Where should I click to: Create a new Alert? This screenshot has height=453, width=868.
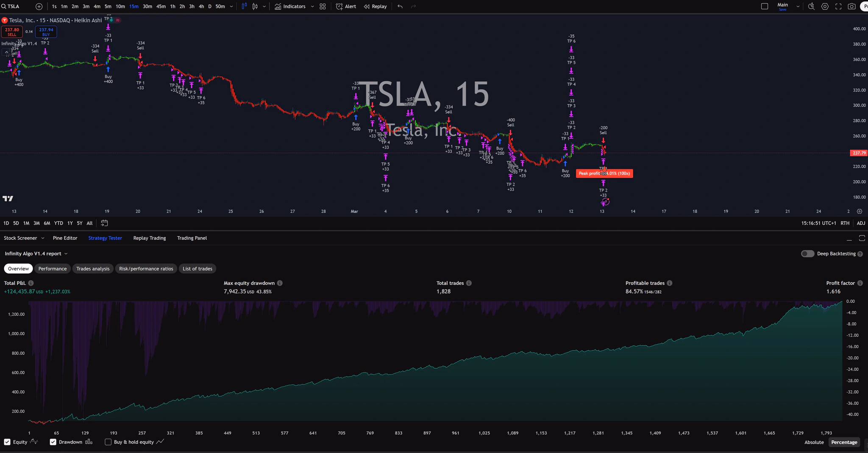point(346,6)
